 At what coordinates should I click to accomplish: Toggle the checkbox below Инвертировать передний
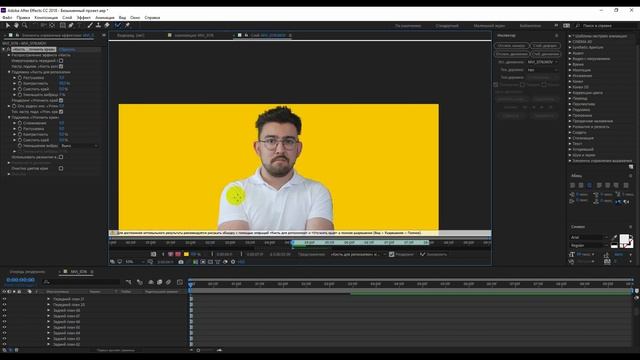click(x=61, y=66)
